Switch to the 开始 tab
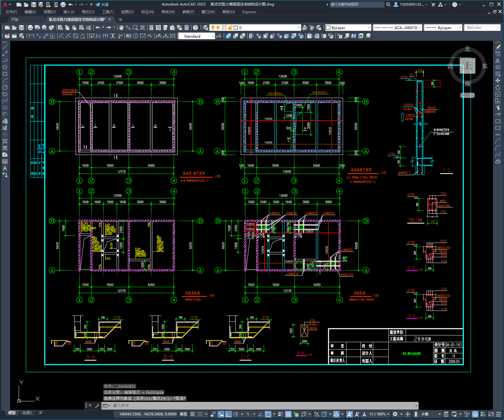The image size is (504, 420). pos(15,19)
